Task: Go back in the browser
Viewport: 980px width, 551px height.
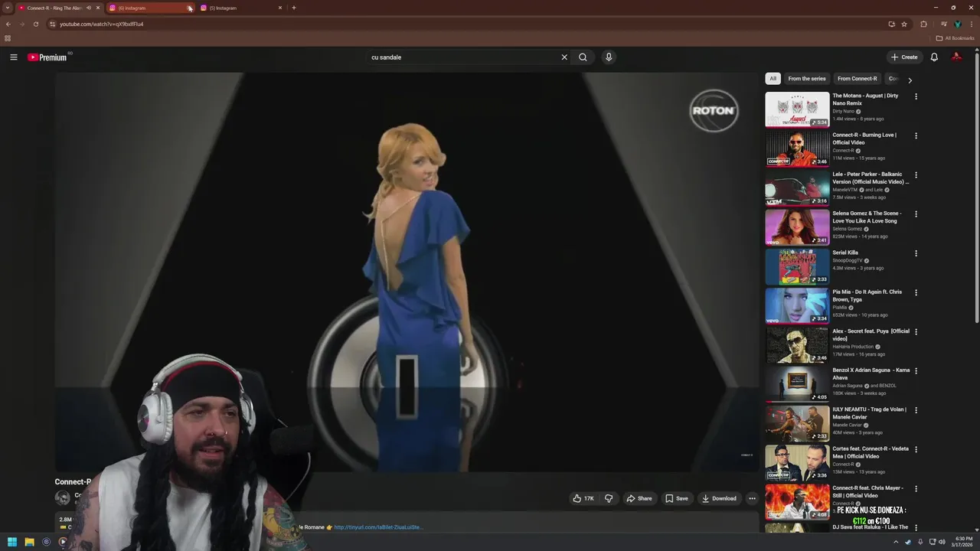Action: [x=8, y=24]
